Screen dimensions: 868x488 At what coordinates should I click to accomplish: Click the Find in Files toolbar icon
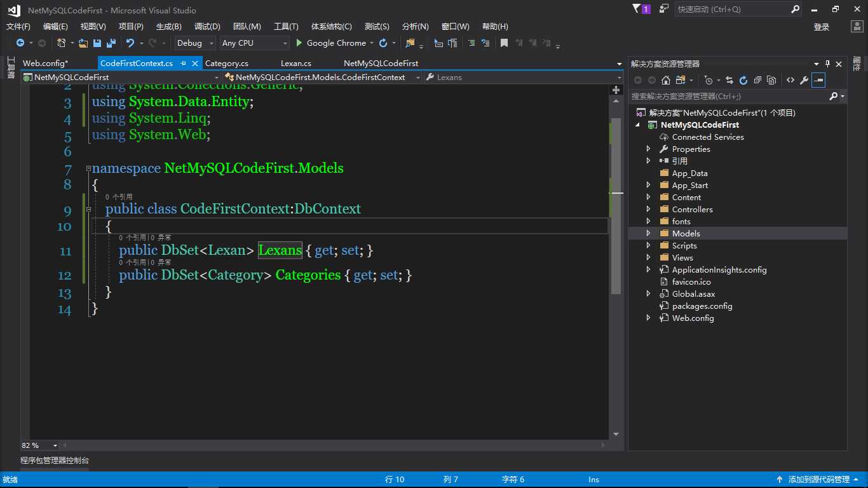410,43
